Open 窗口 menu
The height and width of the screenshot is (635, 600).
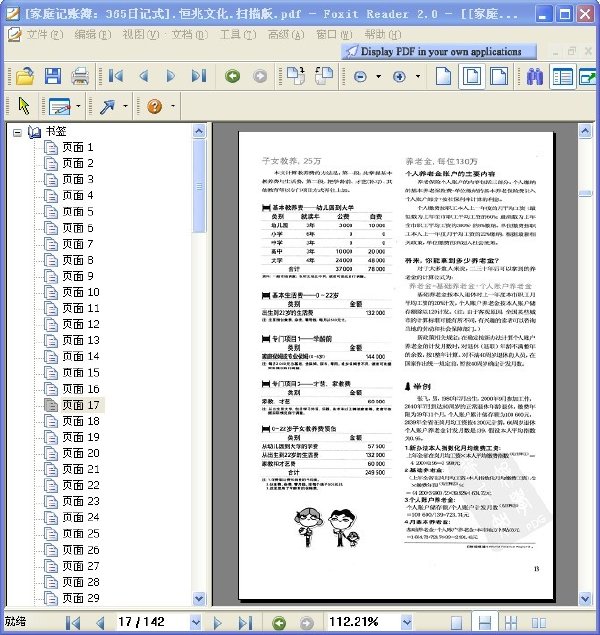(x=334, y=34)
